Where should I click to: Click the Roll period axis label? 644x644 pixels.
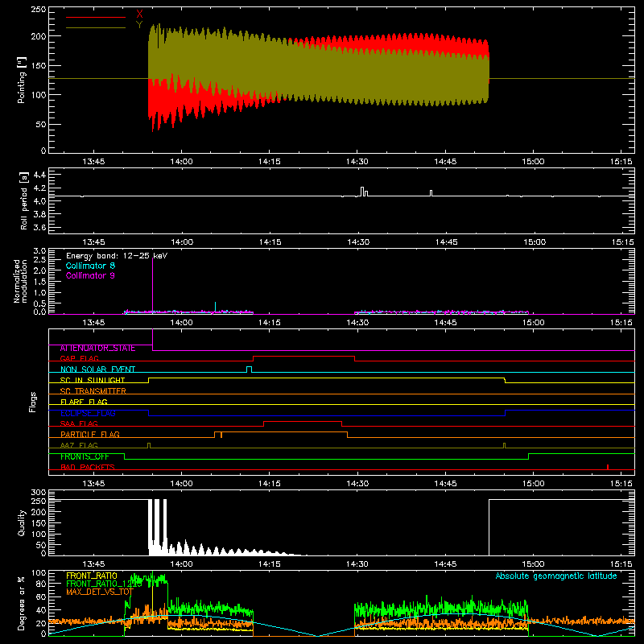[x=24, y=200]
